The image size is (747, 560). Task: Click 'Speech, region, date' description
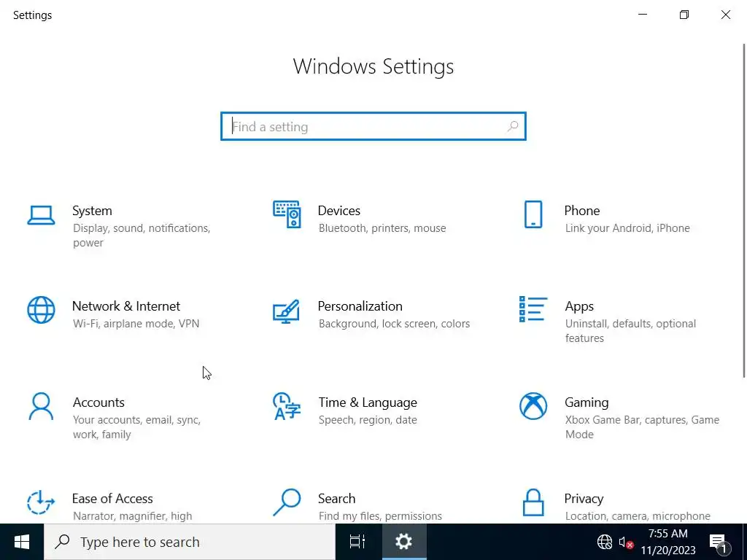click(368, 420)
